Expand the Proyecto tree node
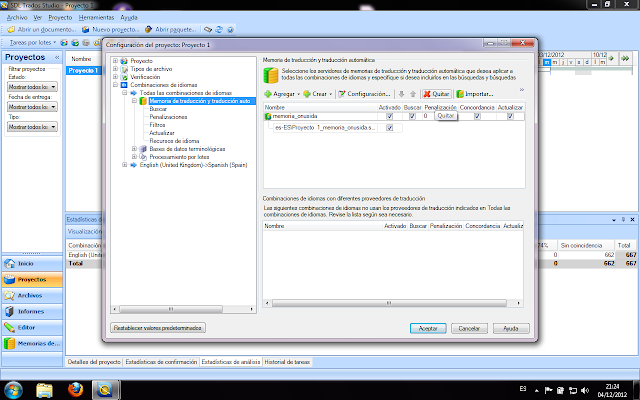640x400 pixels. [x=115, y=61]
